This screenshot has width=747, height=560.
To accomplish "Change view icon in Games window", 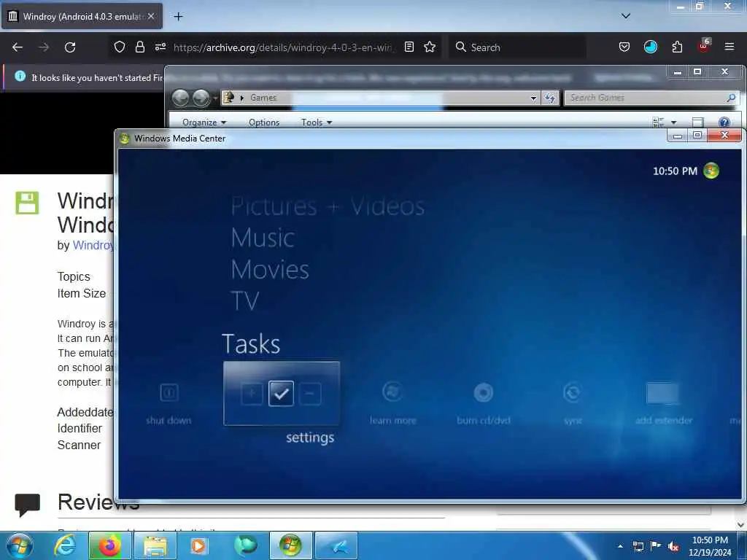I will pyautogui.click(x=659, y=122).
